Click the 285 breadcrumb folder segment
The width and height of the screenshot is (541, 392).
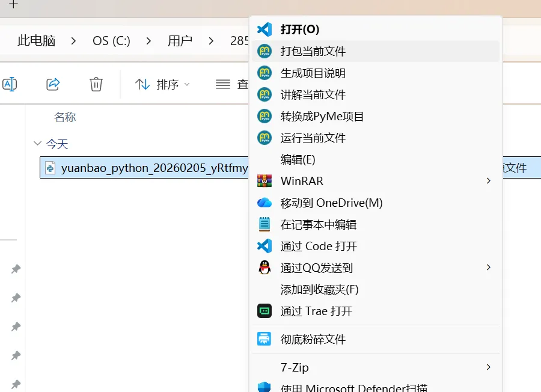[239, 41]
